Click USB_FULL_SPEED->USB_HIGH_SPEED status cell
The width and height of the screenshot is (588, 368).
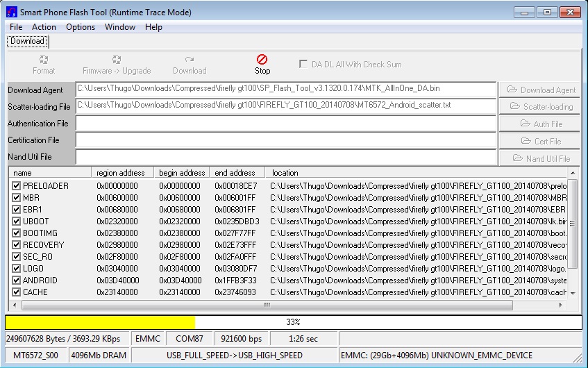235,356
